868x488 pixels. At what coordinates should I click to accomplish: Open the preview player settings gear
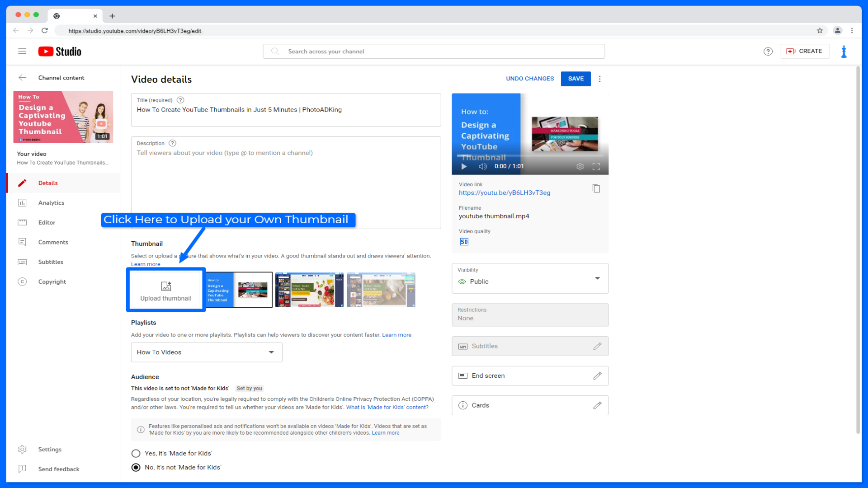(x=580, y=167)
